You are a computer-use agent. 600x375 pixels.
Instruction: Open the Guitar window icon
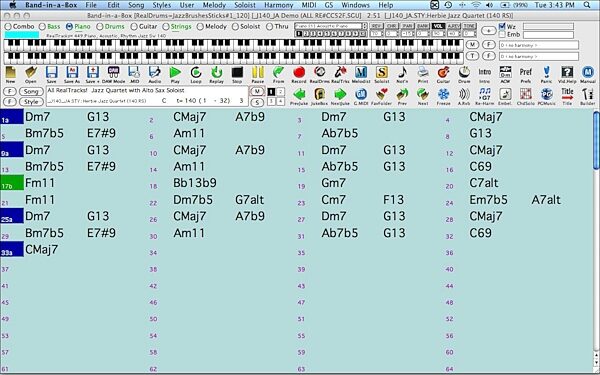443,74
